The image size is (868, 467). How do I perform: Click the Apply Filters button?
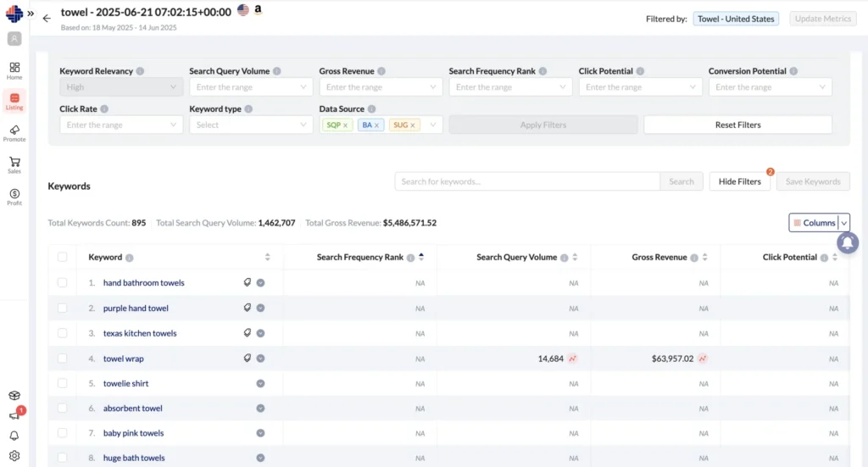543,125
